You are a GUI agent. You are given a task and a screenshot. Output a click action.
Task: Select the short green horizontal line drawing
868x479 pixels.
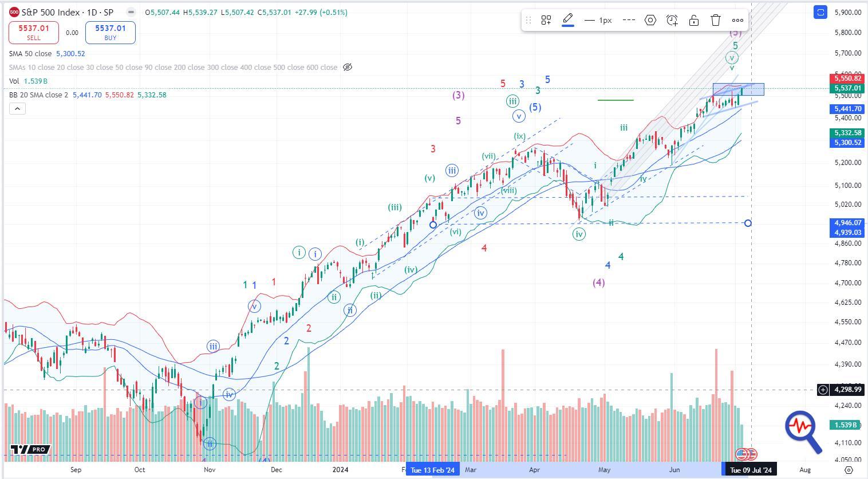coord(616,100)
